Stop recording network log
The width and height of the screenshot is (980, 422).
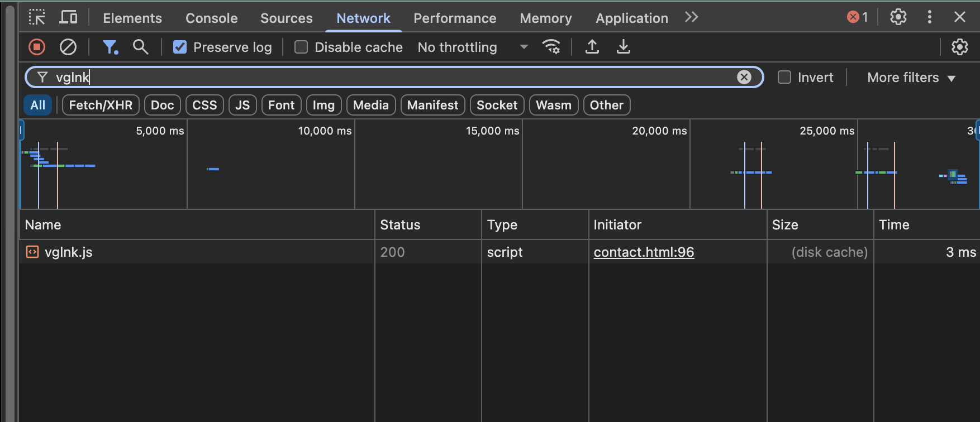tap(37, 47)
